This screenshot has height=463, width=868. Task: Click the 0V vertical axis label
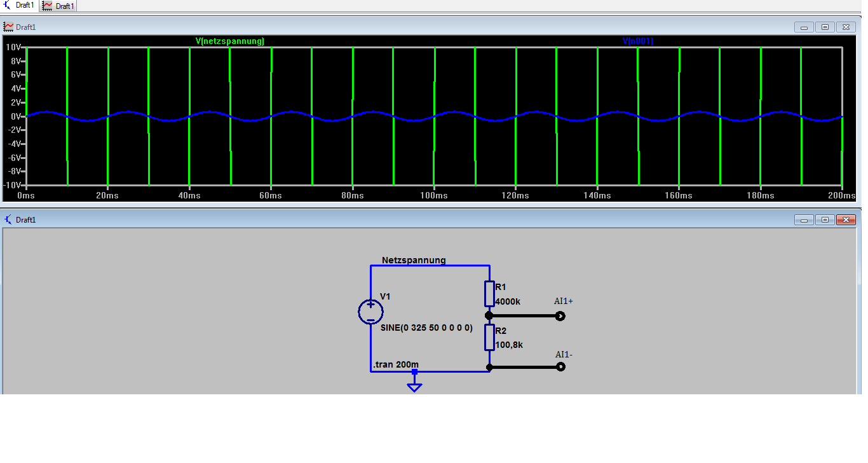coord(15,116)
